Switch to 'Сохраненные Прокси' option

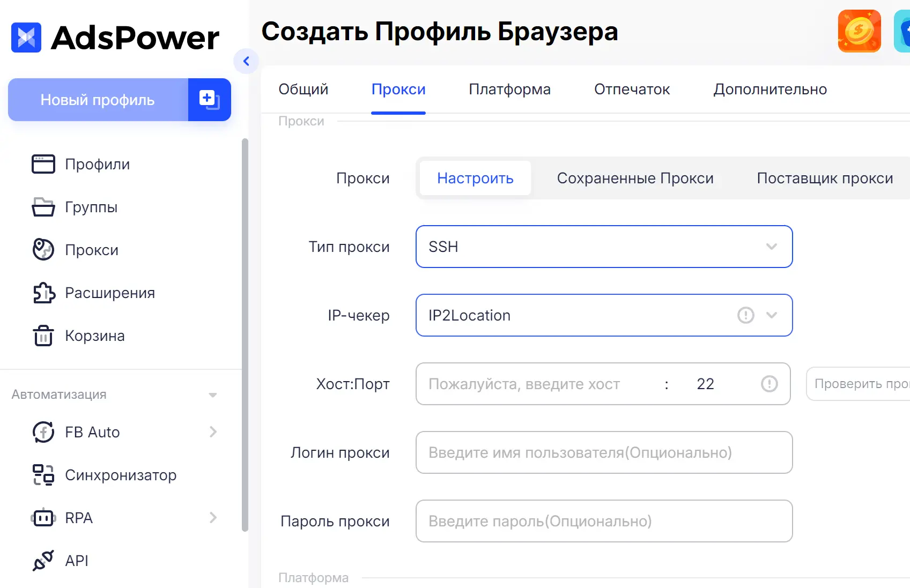point(635,178)
